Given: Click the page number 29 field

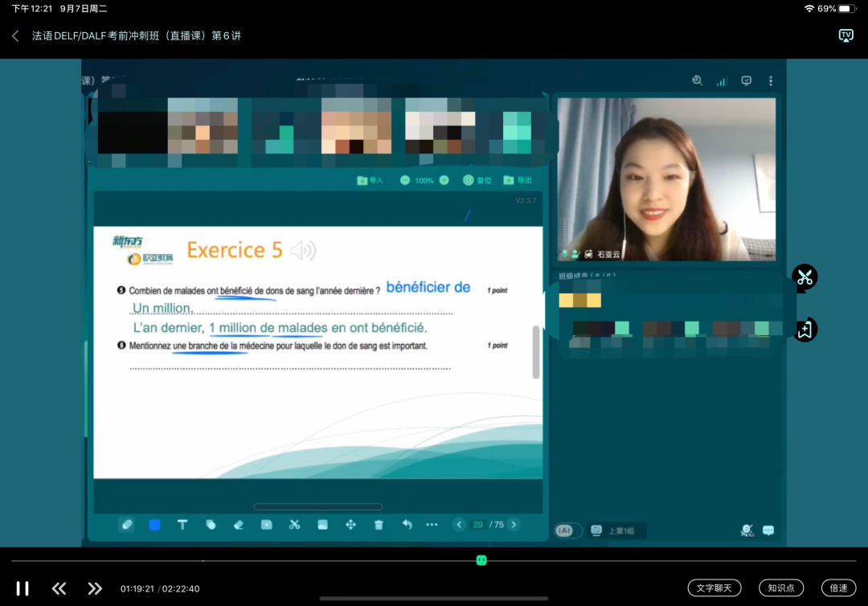Looking at the screenshot, I should click(x=477, y=525).
